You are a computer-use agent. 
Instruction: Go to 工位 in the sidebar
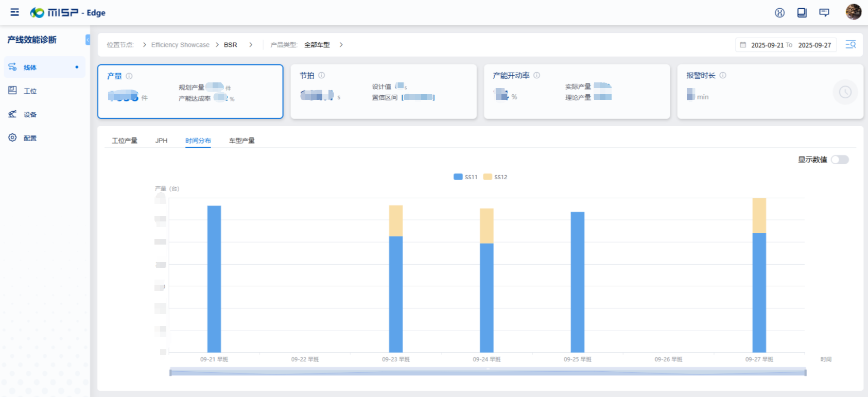[x=30, y=91]
